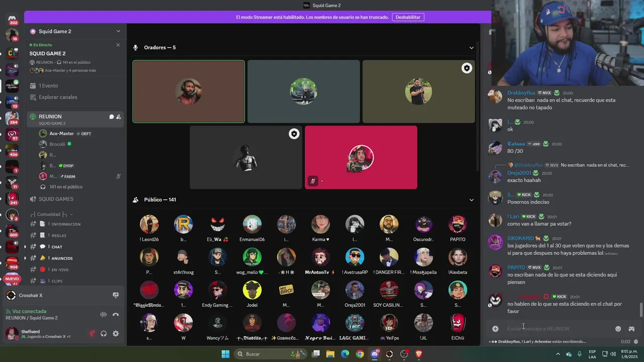644x362 pixels.
Task: Open the SIKOKARIO username in chat
Action: [x=521, y=238]
